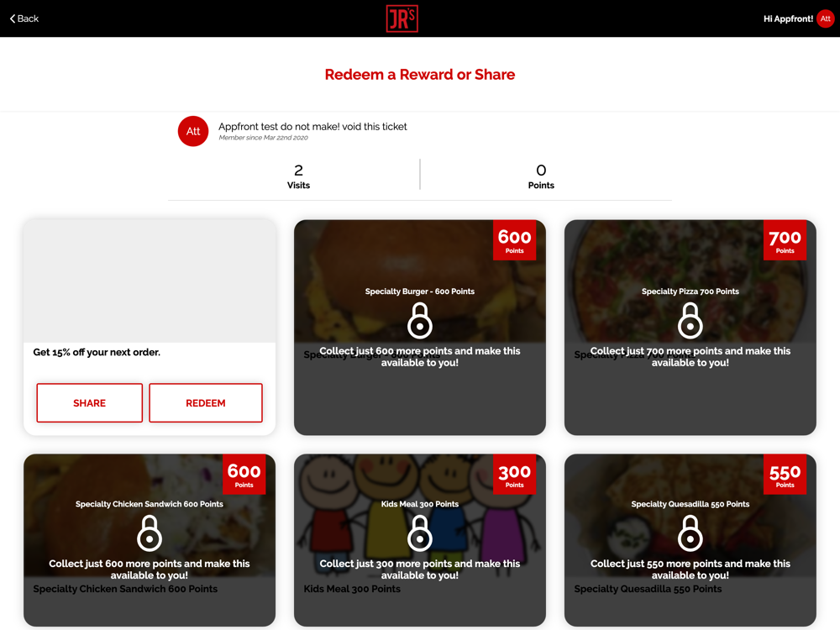Click bottom caption 'Specialty Chicken Sandwich 600 Points'
The width and height of the screenshot is (840, 630).
click(x=125, y=589)
